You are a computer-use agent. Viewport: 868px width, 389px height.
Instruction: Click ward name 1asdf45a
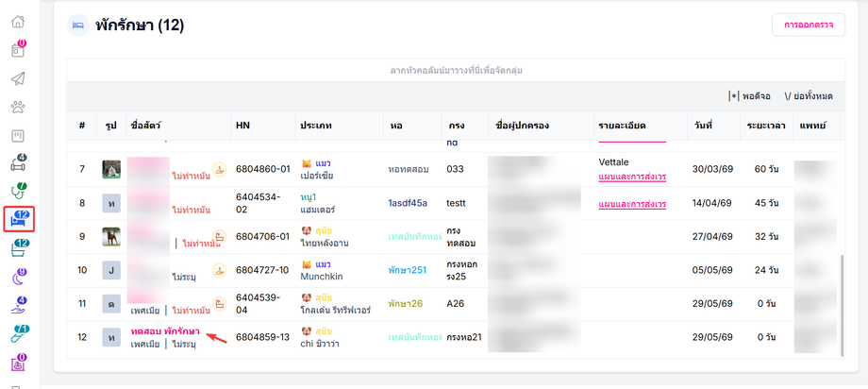point(408,203)
